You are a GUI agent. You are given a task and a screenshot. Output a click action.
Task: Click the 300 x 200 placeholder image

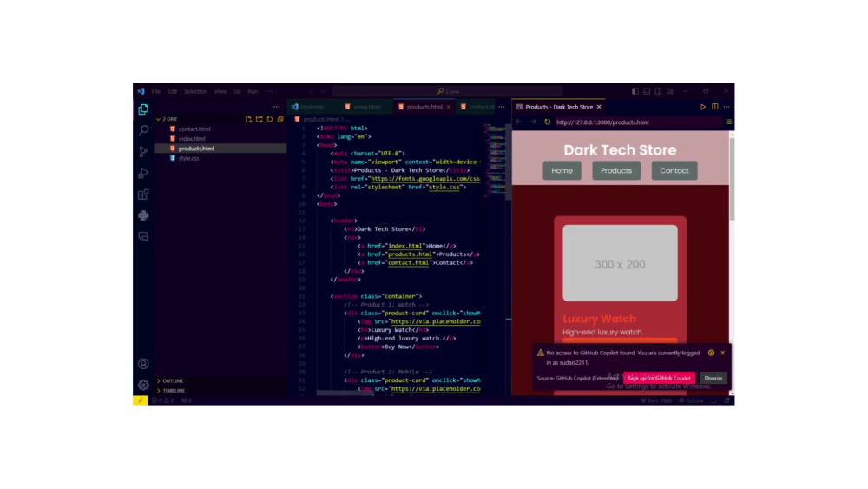click(x=620, y=263)
